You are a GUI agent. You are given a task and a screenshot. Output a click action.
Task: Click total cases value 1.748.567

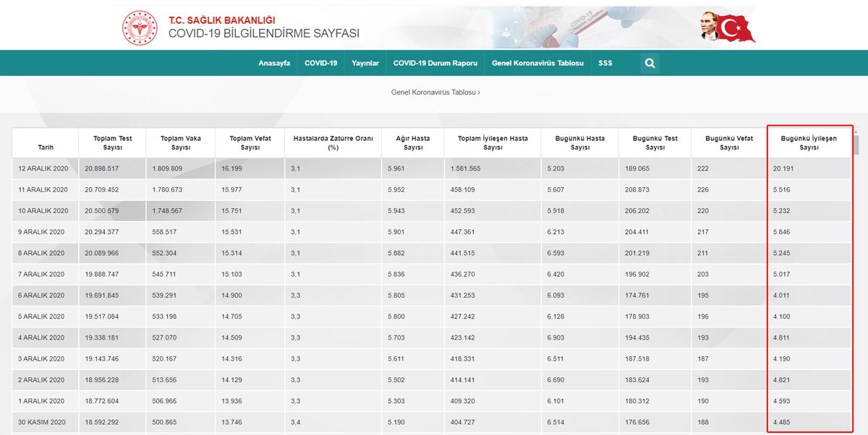tap(167, 211)
